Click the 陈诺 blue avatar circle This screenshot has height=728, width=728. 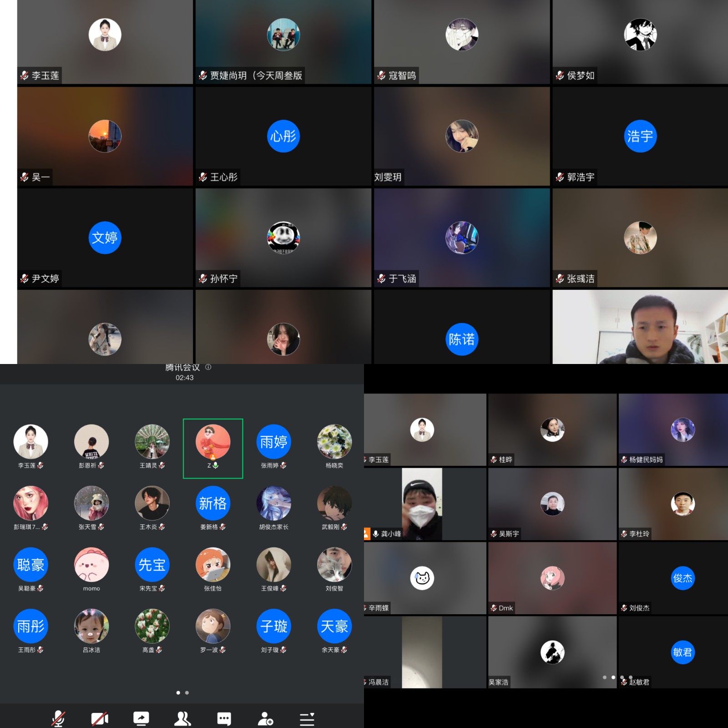[x=461, y=339]
